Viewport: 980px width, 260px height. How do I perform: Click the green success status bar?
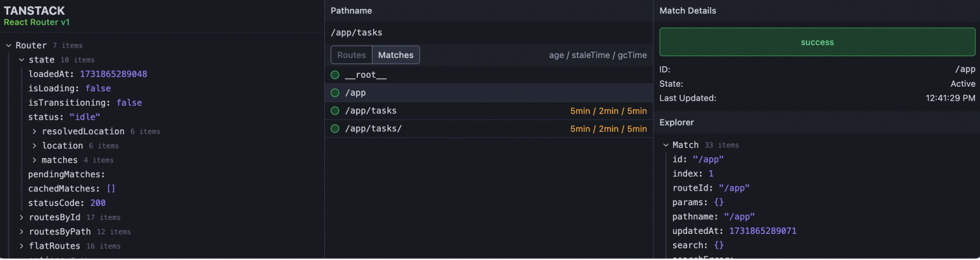(817, 42)
